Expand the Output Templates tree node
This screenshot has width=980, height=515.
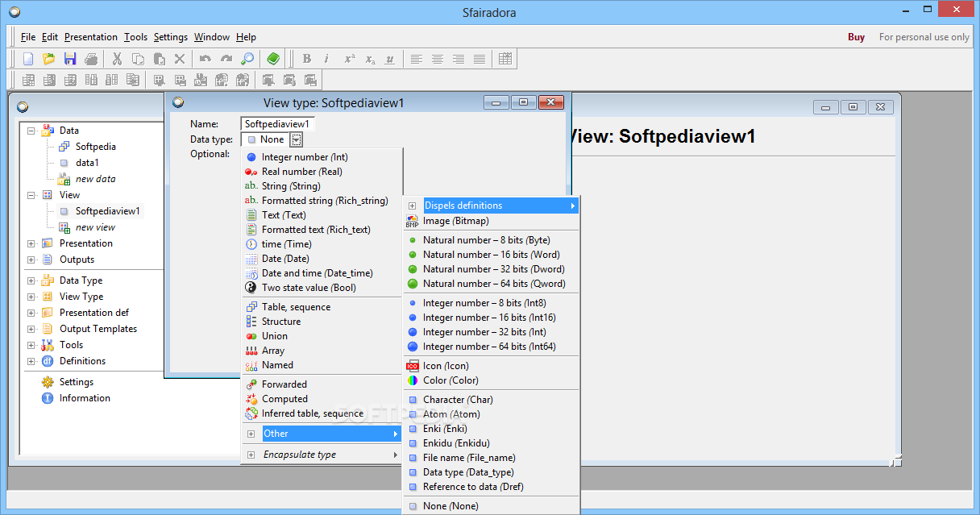31,329
